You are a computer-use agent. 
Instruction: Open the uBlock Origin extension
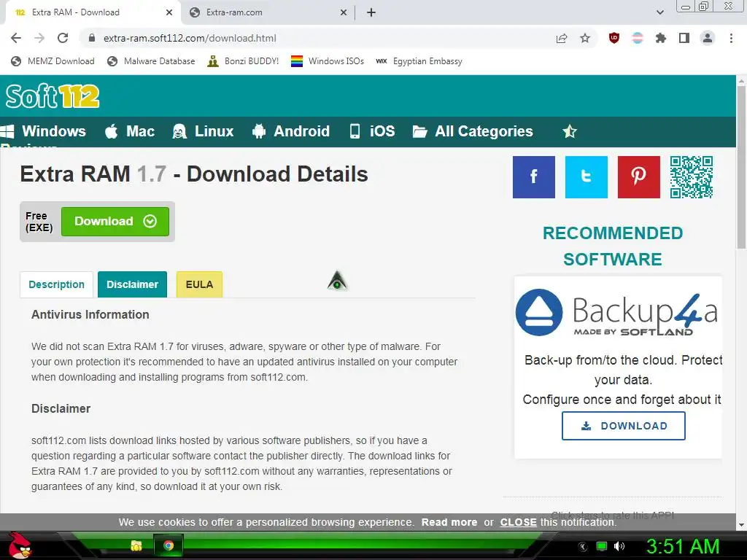coord(614,38)
